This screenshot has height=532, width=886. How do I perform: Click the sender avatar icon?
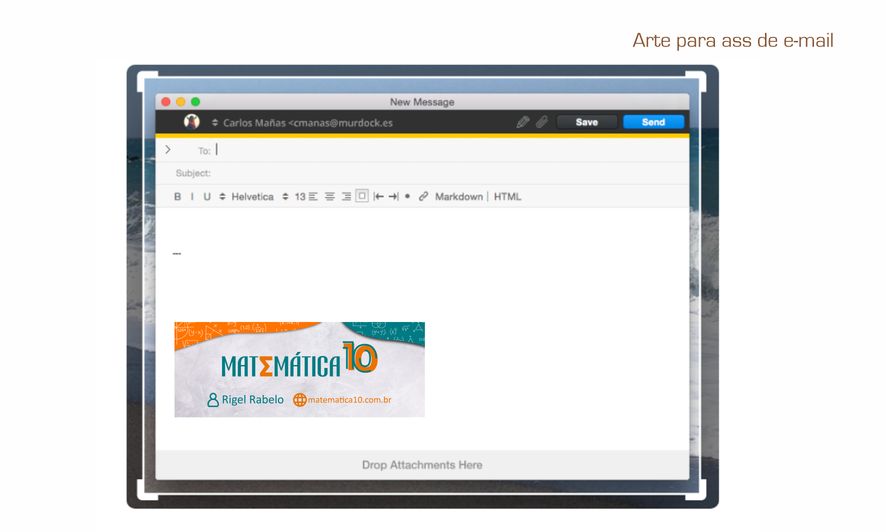pyautogui.click(x=192, y=122)
